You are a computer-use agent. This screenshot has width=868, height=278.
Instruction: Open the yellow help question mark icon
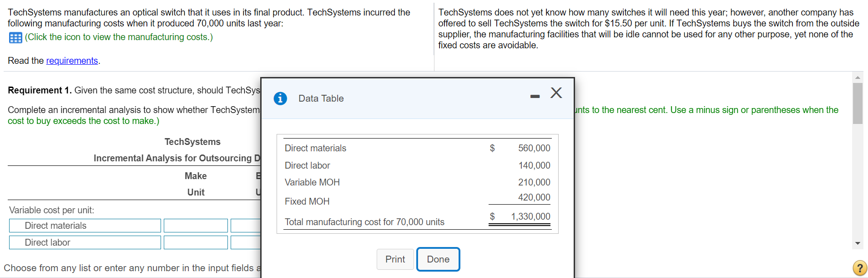pyautogui.click(x=859, y=268)
